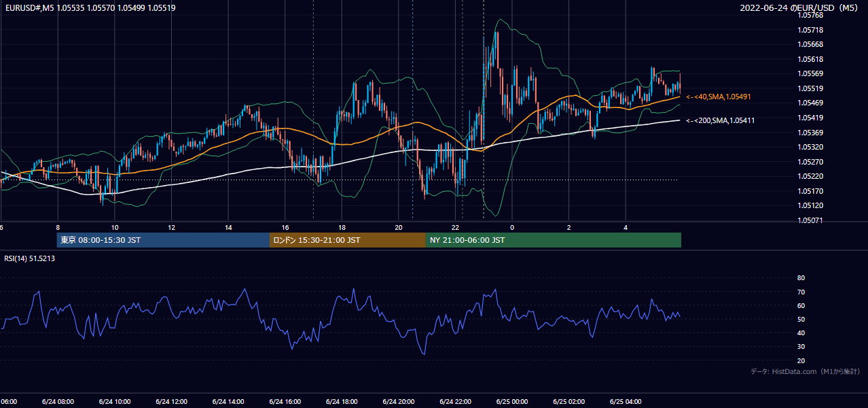Select the London 15:30-21:00 JST session bar
This screenshot has width=868, height=408.
(x=348, y=240)
